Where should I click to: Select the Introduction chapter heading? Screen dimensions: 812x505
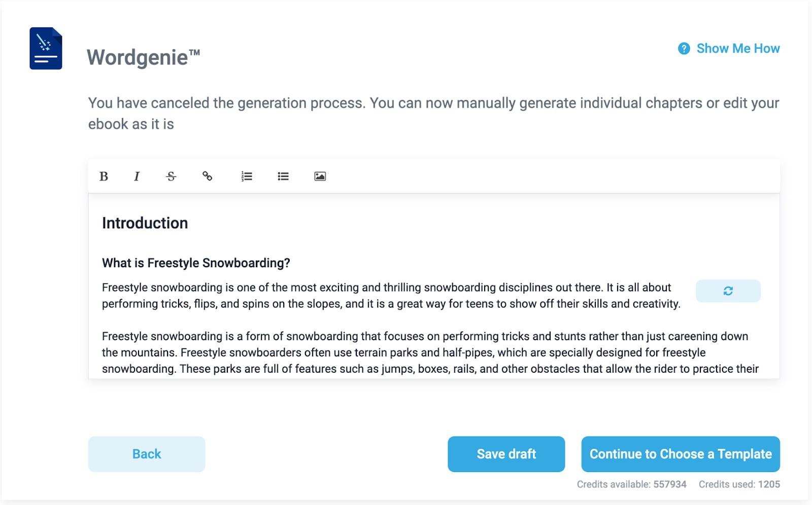click(145, 223)
